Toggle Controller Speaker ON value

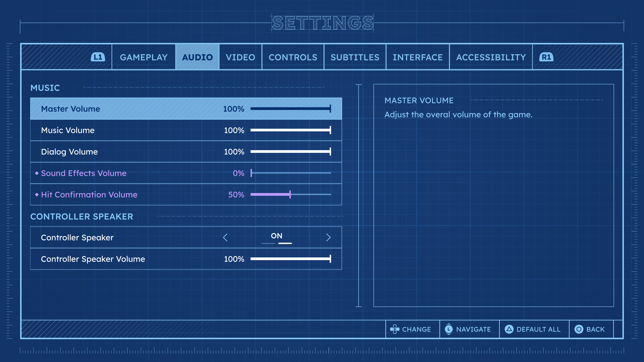[277, 236]
